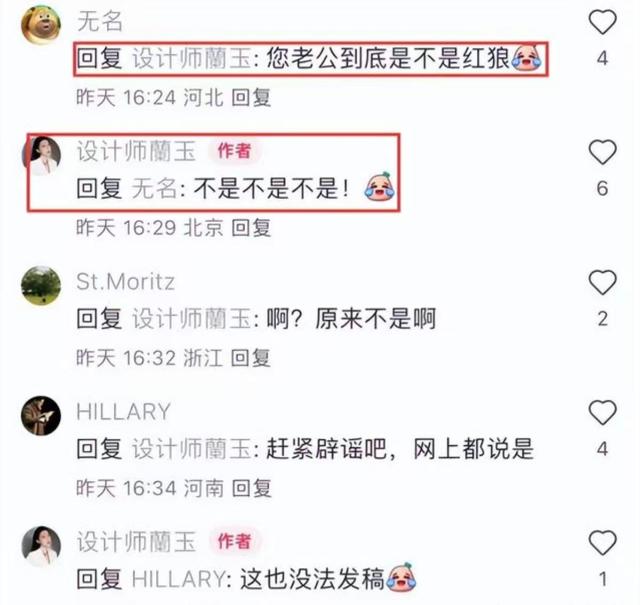
Task: Open the first 设计师蘭玉 author avatar
Action: pos(42,156)
